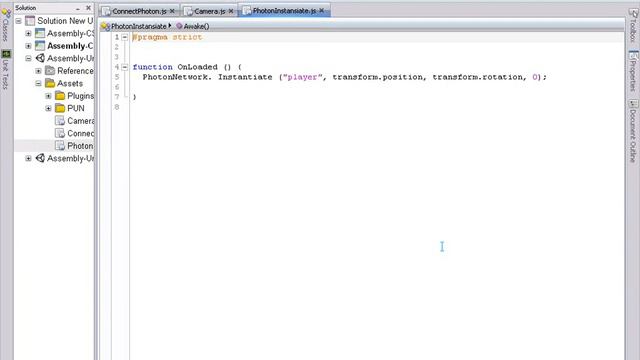Auto-hide the Solution pad
This screenshot has width=640, height=360.
pyautogui.click(x=78, y=8)
